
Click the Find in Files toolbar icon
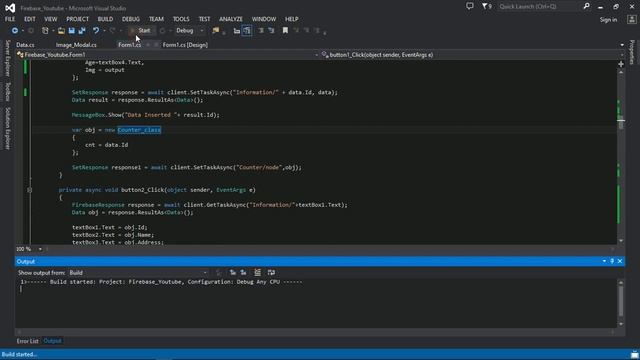[x=216, y=31]
